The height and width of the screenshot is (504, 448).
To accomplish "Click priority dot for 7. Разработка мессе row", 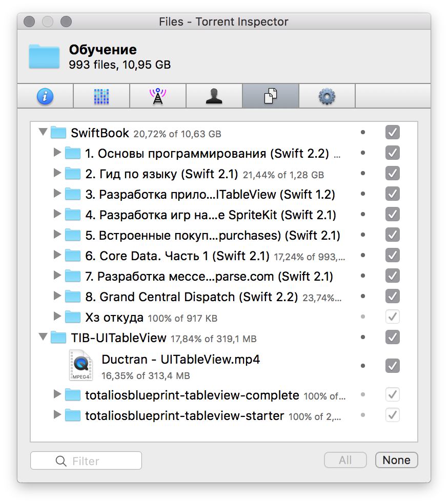I will (x=363, y=276).
